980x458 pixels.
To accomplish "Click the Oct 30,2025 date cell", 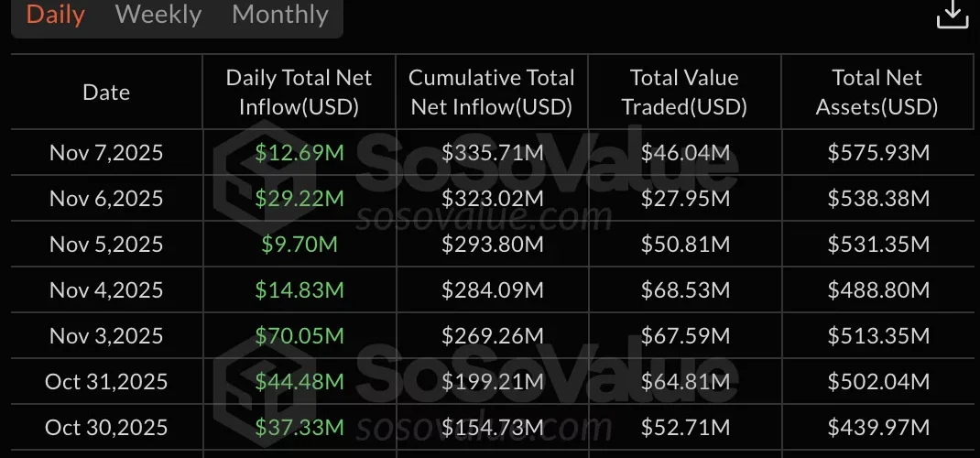I will (x=104, y=427).
